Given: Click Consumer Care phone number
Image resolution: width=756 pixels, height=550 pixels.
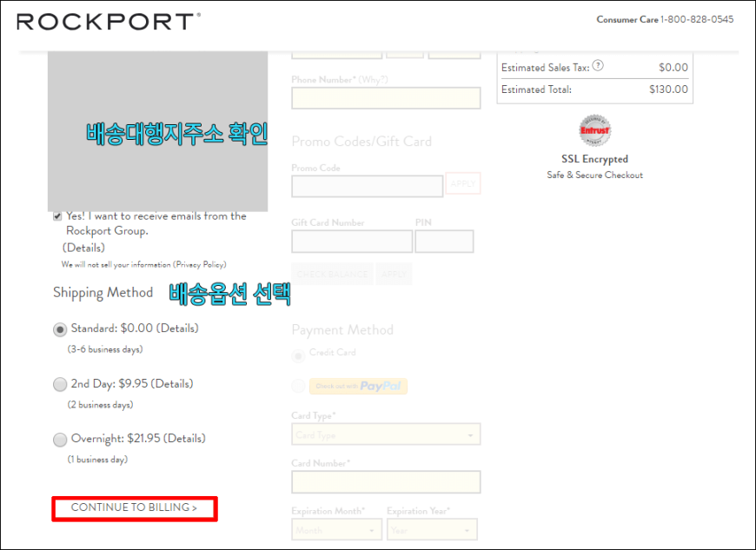Looking at the screenshot, I should pyautogui.click(x=697, y=20).
